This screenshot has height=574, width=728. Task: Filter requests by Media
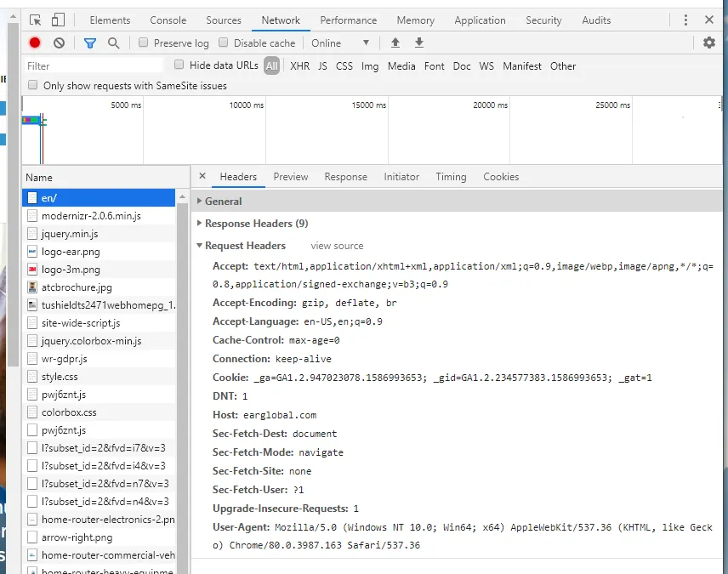[x=401, y=66]
